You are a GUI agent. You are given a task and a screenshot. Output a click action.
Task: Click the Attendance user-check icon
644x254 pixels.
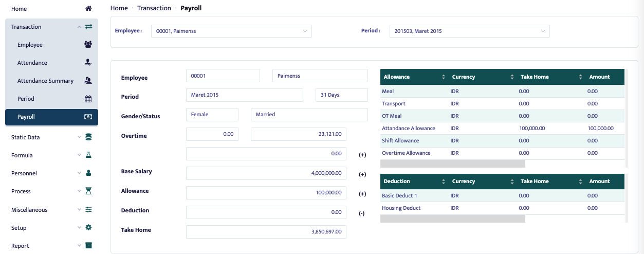tap(88, 63)
